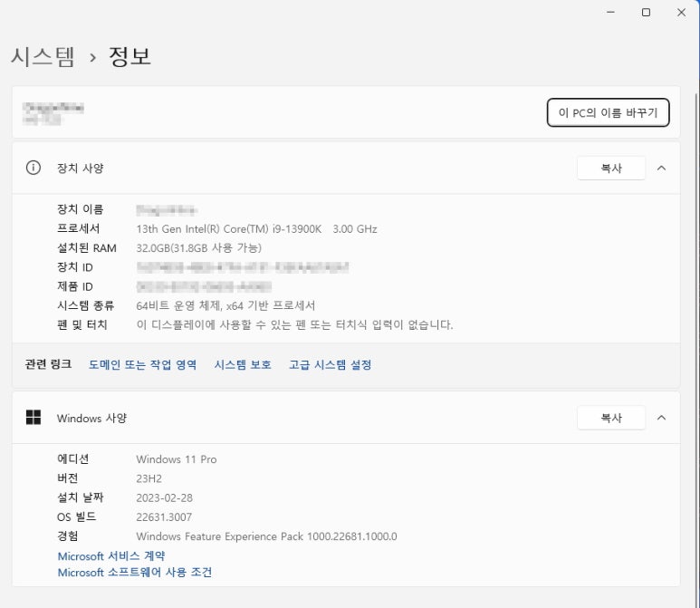The height and width of the screenshot is (608, 700).
Task: Select the 23H2 version value
Action: [x=149, y=478]
